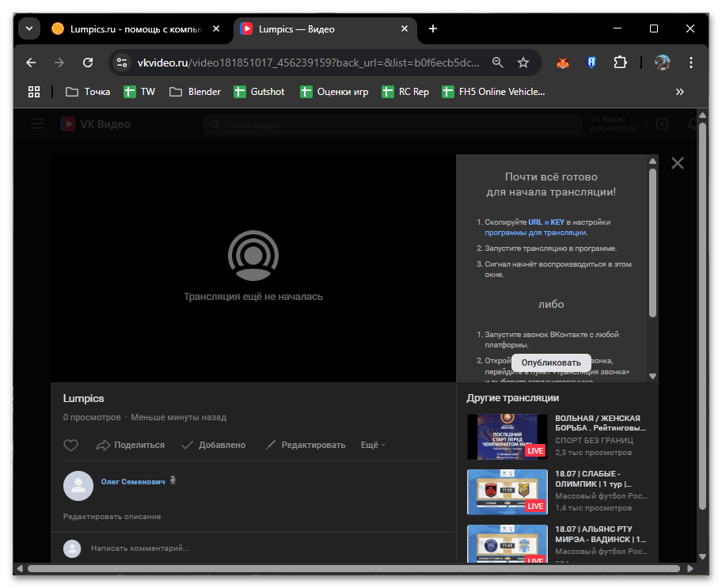Viewport: 722px width, 588px height.
Task: Click the Поделиться share icon
Action: [103, 445]
